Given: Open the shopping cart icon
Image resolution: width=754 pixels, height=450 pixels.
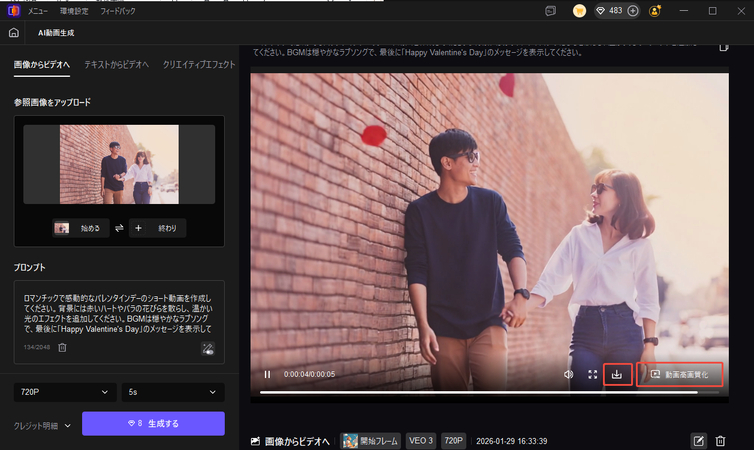Looking at the screenshot, I should (579, 11).
